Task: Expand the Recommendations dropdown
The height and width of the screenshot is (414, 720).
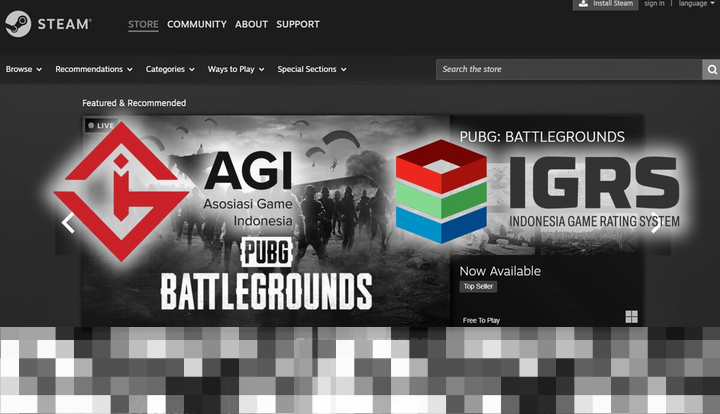Action: pos(94,70)
